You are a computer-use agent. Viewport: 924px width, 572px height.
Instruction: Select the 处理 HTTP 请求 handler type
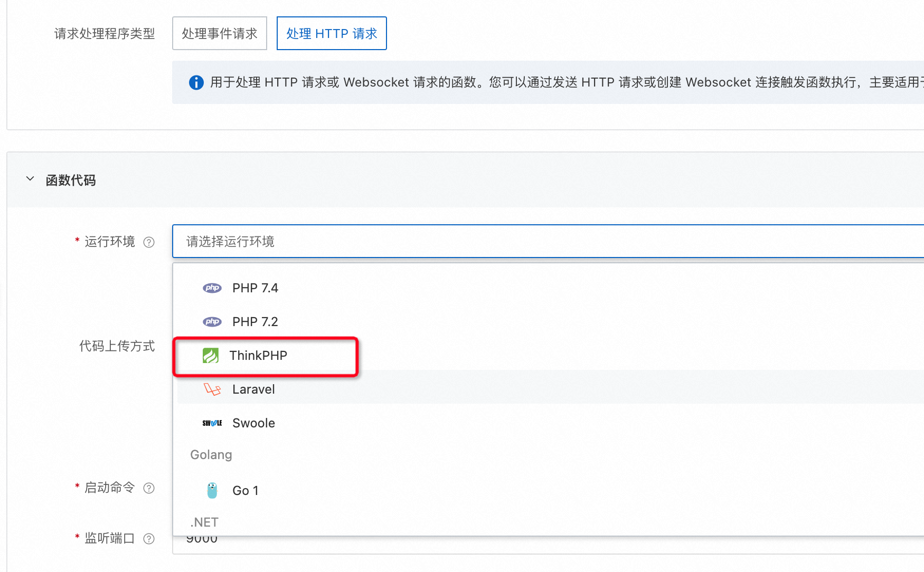click(332, 33)
